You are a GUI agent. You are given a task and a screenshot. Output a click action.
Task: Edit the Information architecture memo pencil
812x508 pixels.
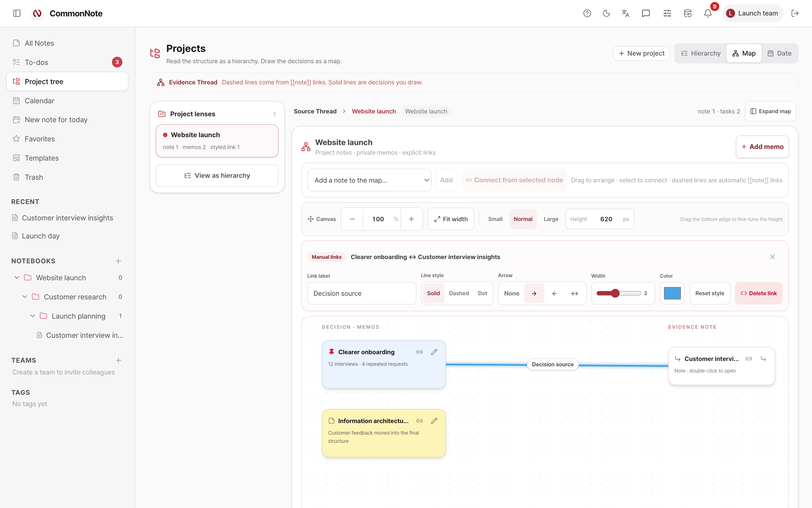(434, 421)
